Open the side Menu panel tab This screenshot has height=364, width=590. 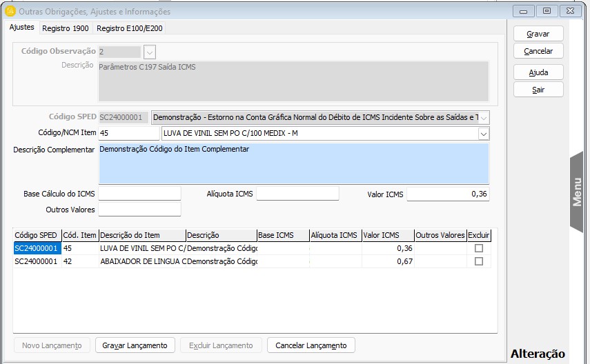(578, 192)
